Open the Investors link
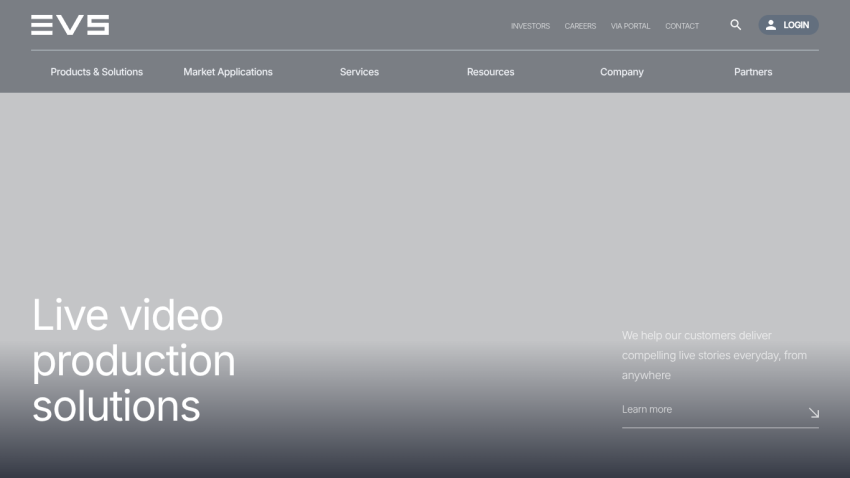The image size is (850, 478). pyautogui.click(x=530, y=26)
